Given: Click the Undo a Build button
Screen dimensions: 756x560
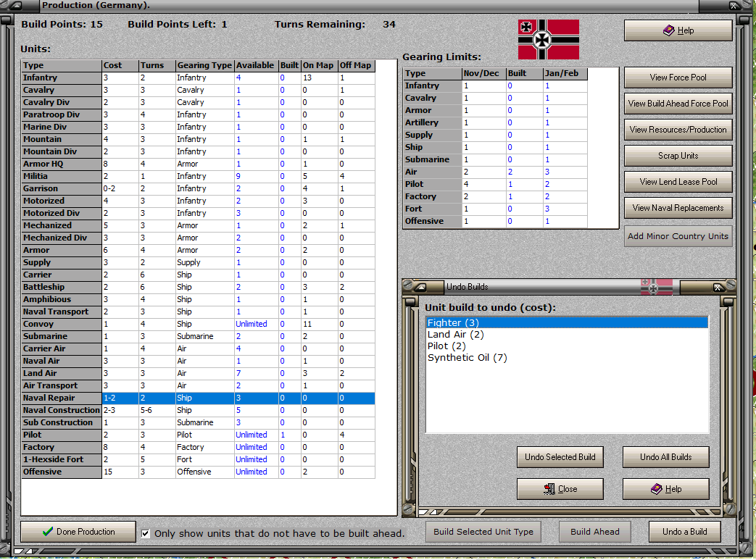Looking at the screenshot, I should (685, 532).
